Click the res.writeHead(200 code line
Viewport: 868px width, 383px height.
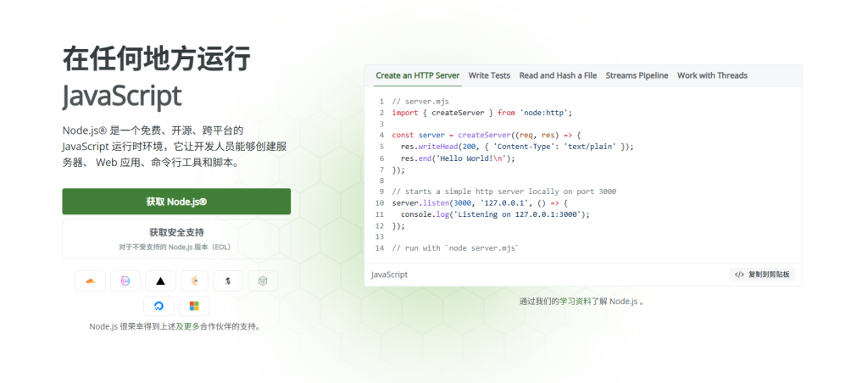click(517, 147)
